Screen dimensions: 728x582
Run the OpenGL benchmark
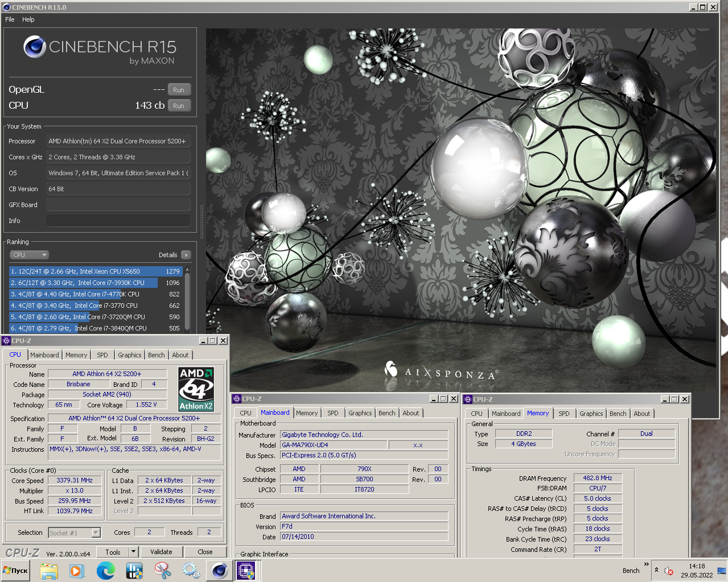[x=179, y=90]
